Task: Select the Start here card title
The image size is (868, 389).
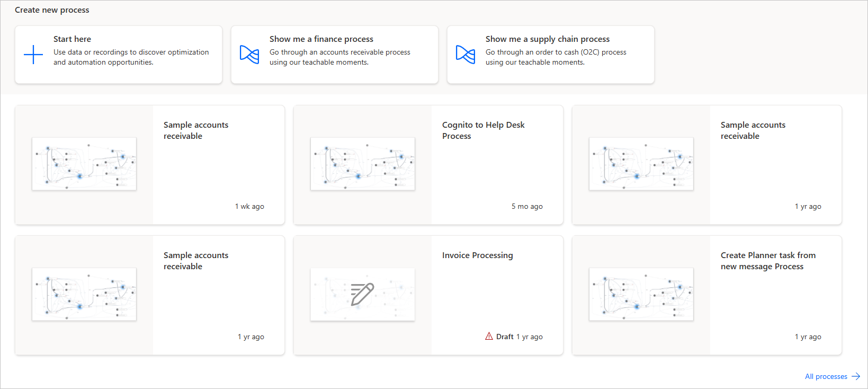Action: click(x=72, y=39)
